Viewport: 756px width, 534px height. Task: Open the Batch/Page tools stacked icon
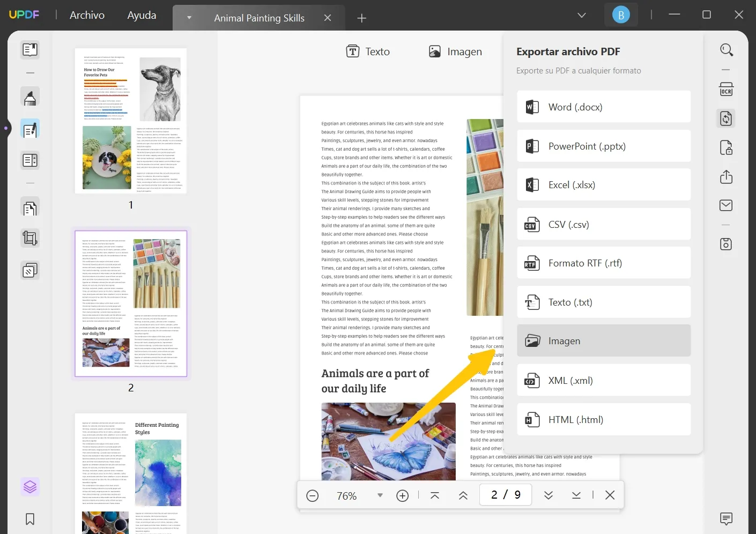(30, 270)
